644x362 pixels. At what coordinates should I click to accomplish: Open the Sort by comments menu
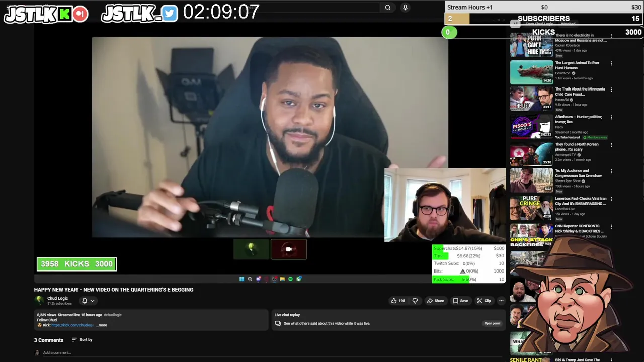pyautogui.click(x=82, y=340)
